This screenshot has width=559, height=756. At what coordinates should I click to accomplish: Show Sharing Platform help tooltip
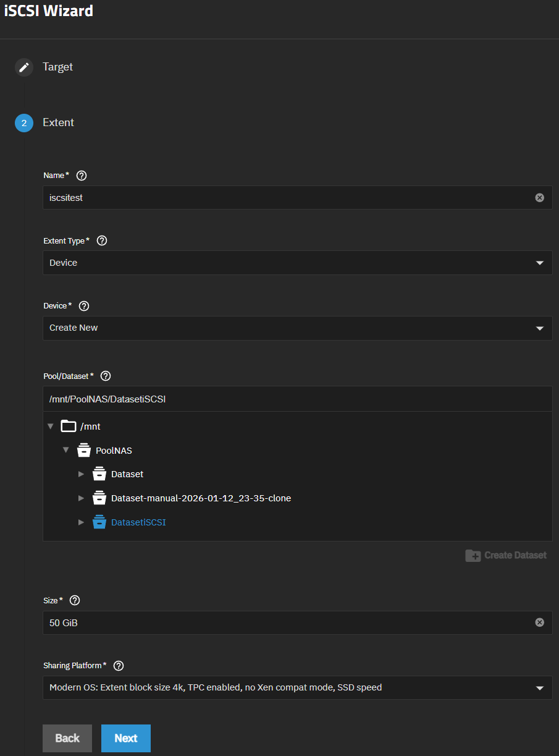click(x=119, y=666)
